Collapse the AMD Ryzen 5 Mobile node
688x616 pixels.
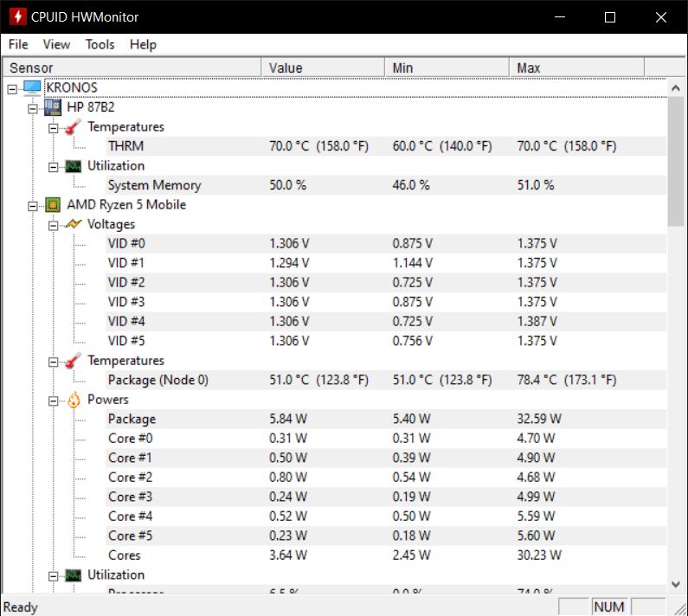point(33,206)
